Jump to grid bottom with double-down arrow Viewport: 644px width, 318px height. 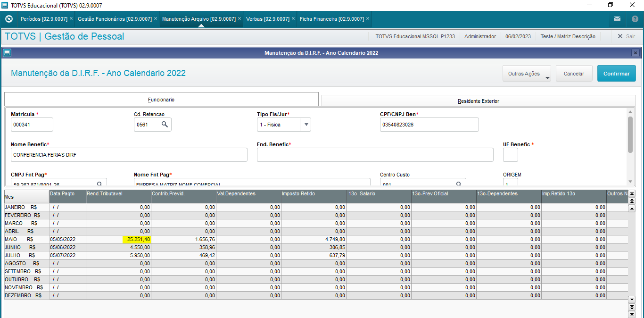(x=632, y=307)
